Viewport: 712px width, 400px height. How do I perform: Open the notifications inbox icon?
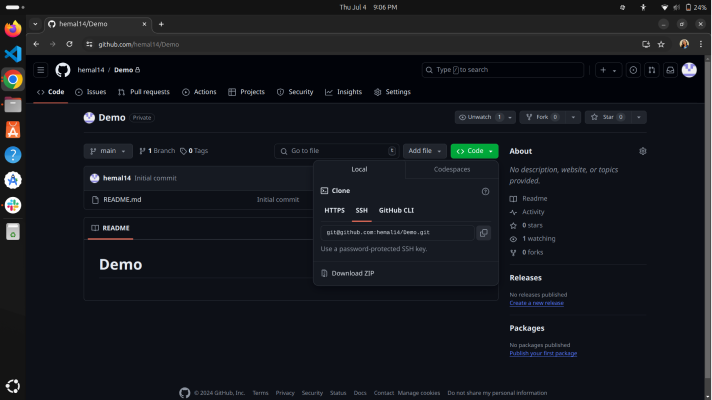coord(670,70)
